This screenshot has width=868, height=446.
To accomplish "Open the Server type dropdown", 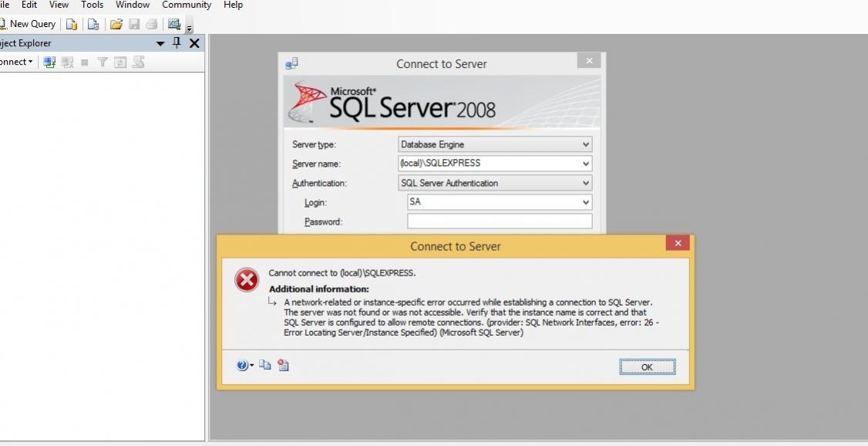I will point(495,144).
